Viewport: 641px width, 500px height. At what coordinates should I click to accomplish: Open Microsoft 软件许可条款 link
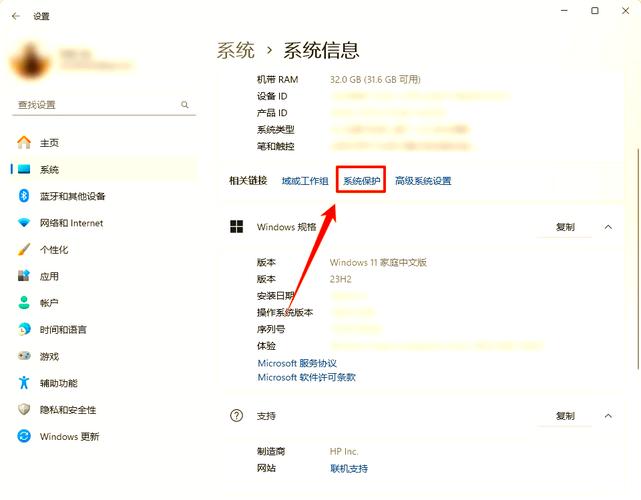(x=307, y=377)
